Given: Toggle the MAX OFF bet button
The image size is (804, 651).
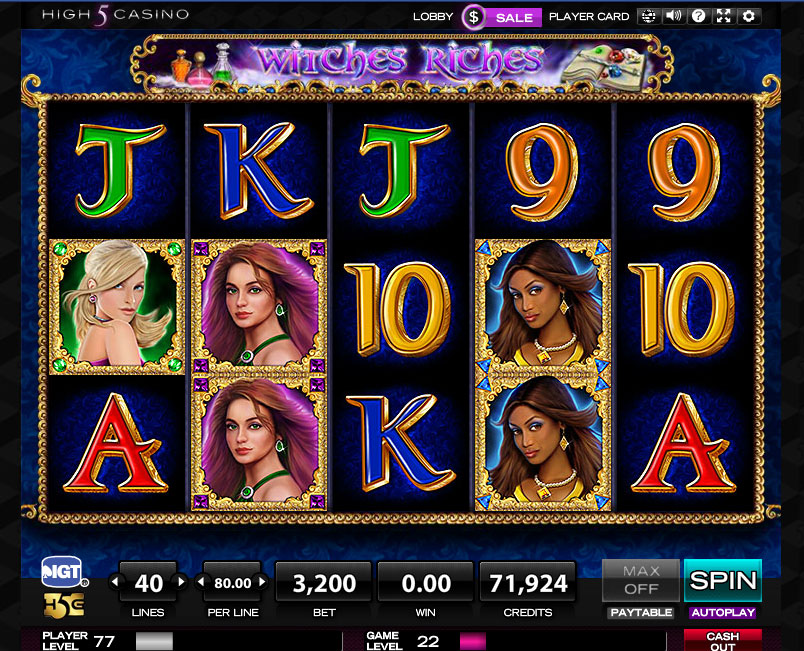Looking at the screenshot, I should pyautogui.click(x=641, y=580).
